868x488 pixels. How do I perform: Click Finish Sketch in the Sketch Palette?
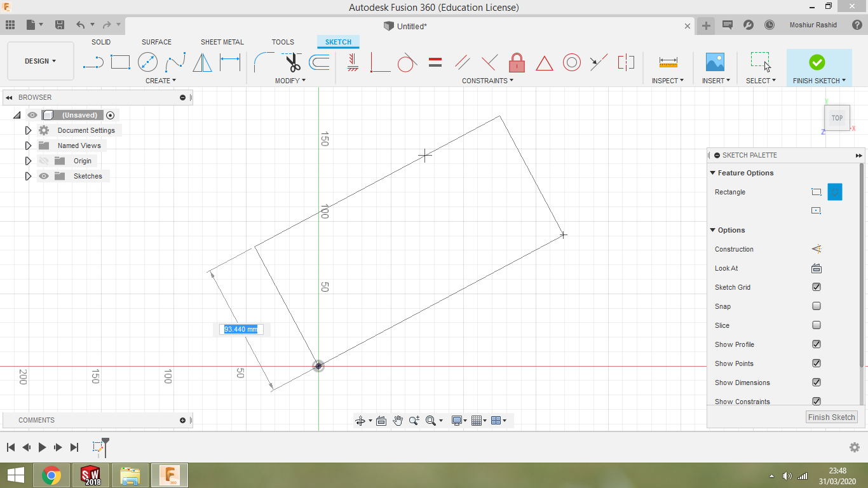point(831,417)
